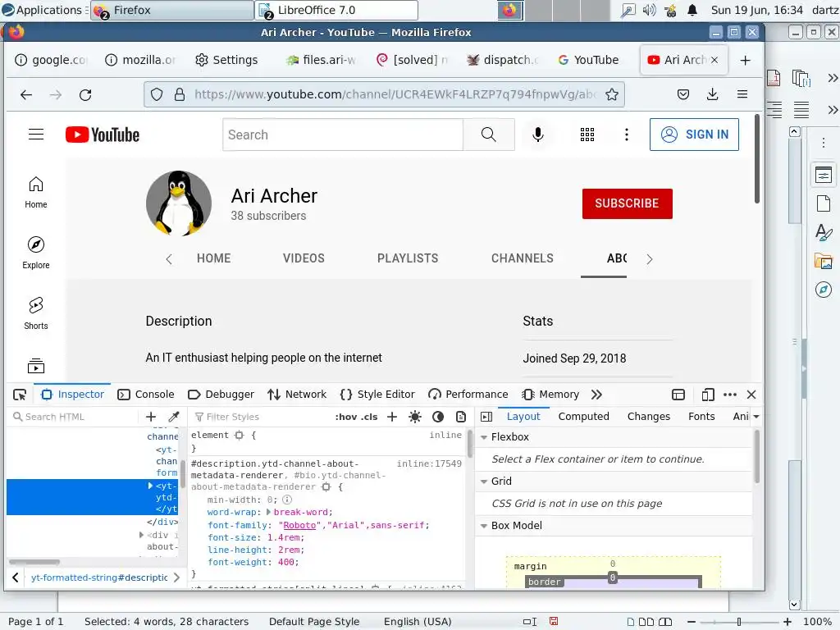The image size is (840, 630).
Task: Toggle .cls classes panel
Action: (370, 417)
